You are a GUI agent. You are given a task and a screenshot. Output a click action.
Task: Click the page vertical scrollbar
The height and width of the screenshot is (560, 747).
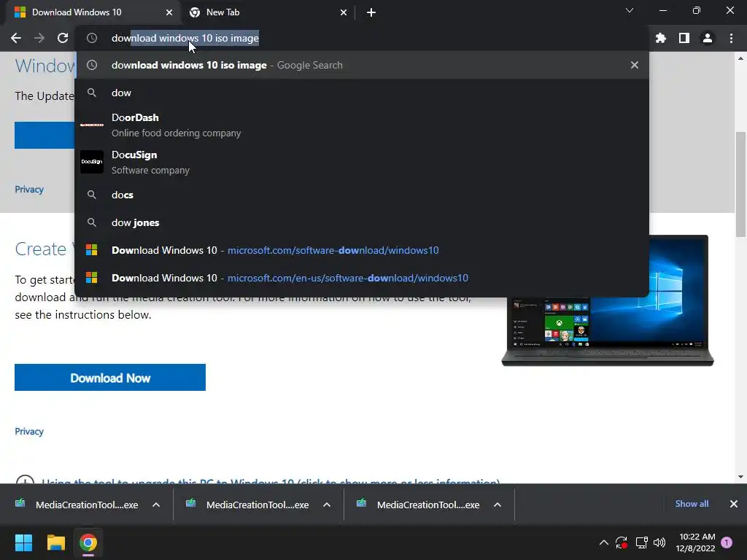[740, 184]
